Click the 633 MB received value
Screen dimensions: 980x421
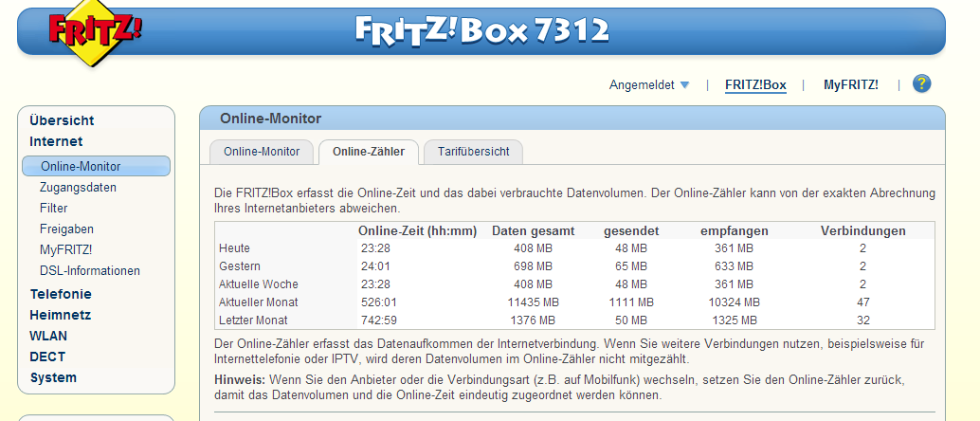pyautogui.click(x=735, y=266)
